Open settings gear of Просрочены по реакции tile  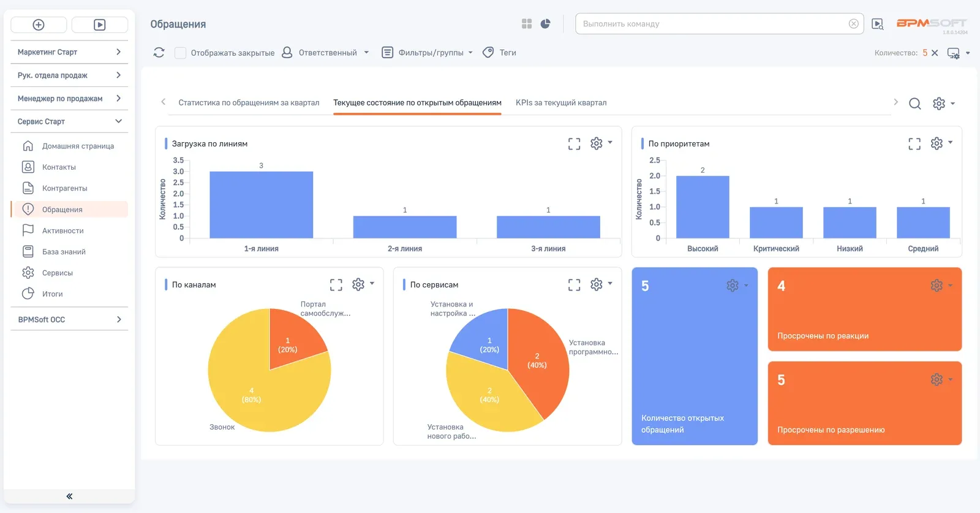(937, 286)
